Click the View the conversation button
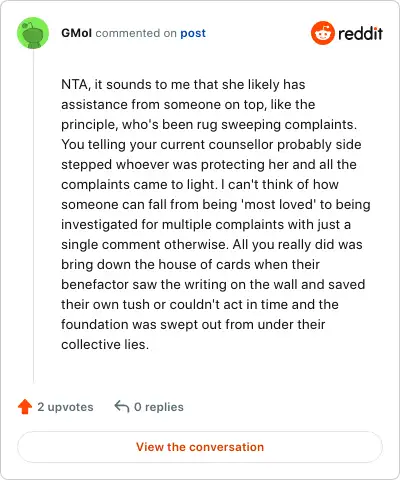The height and width of the screenshot is (480, 400). (200, 447)
